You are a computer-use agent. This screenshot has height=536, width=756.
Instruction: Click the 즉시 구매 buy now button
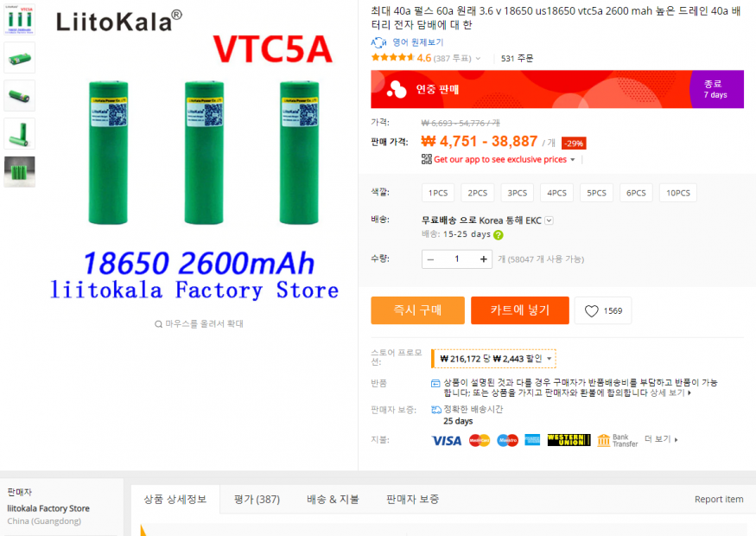(417, 310)
